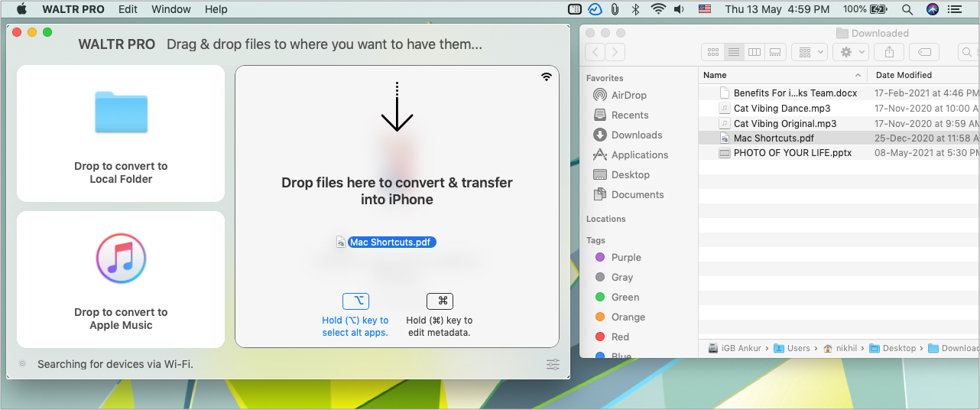Image resolution: width=980 pixels, height=410 pixels.
Task: Switch Finder to list view
Action: click(x=733, y=52)
